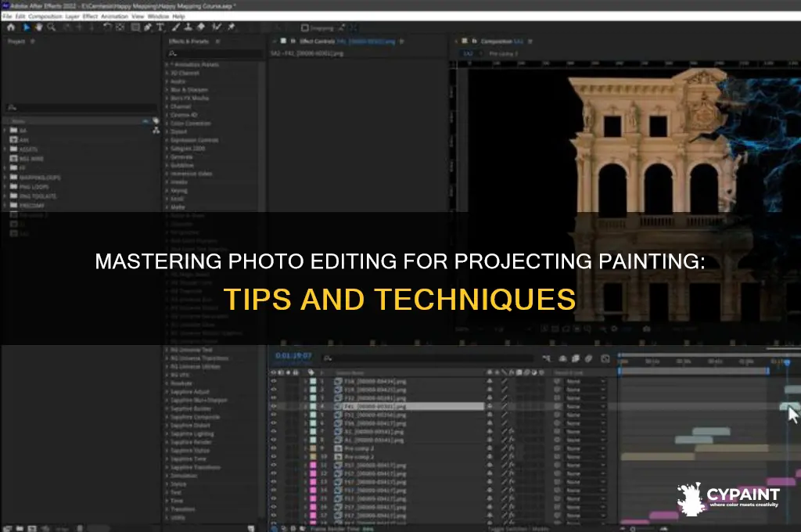Toggle the Motion Blur switch in timeline header

pyautogui.click(x=588, y=359)
